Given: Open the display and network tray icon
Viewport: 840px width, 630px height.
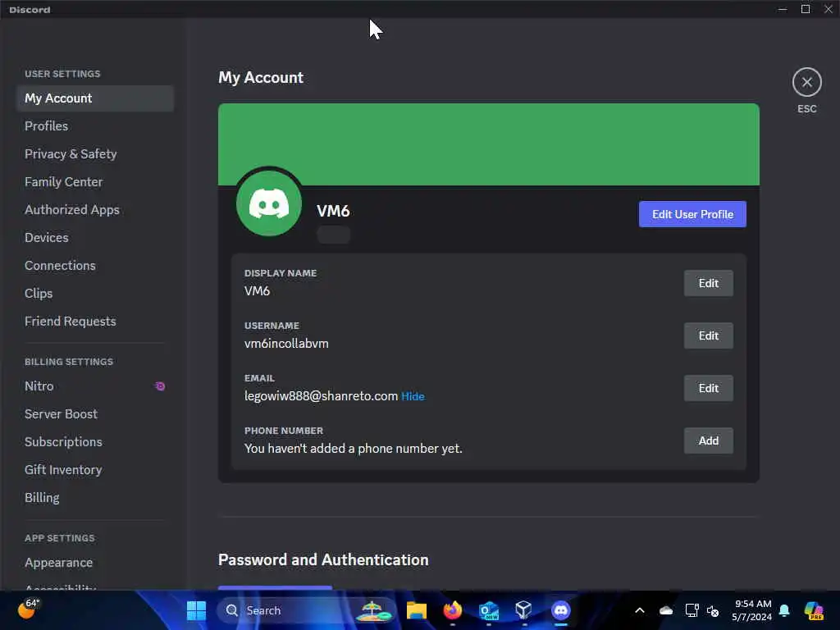Looking at the screenshot, I should [x=692, y=610].
